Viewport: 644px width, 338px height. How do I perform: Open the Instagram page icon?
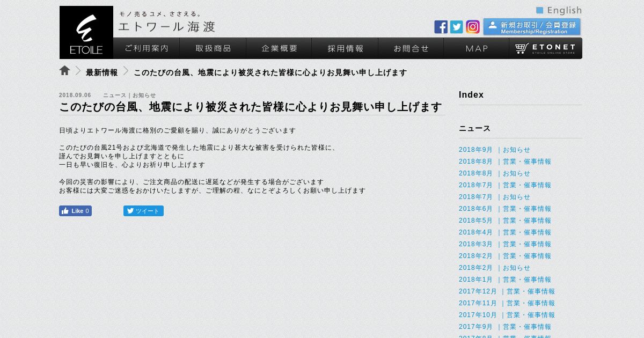click(x=473, y=27)
